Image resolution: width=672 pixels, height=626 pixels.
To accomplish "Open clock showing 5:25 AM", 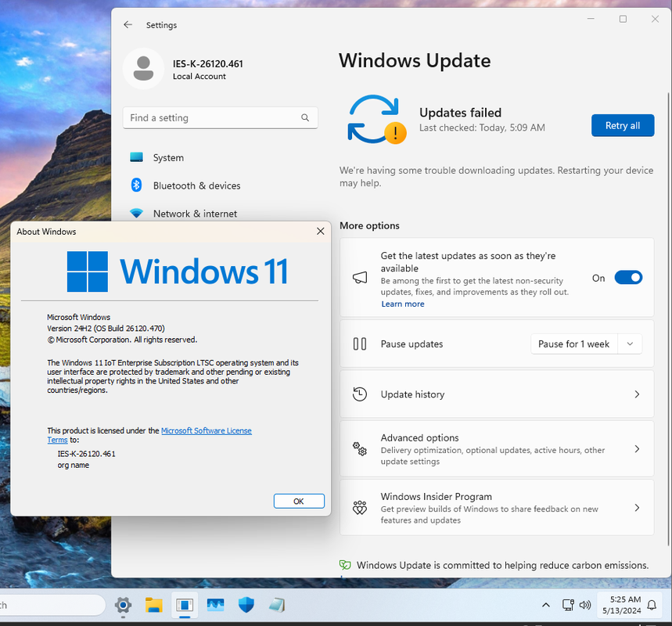I will [621, 605].
